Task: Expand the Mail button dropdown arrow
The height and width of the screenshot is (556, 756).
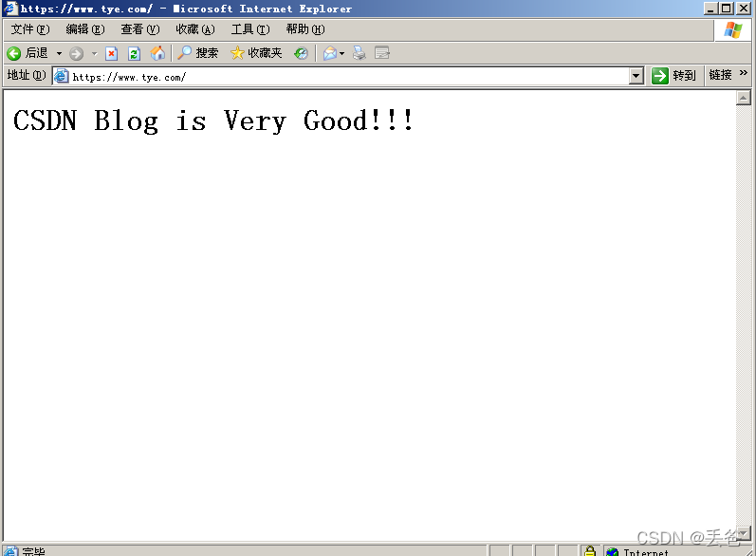Action: tap(341, 53)
